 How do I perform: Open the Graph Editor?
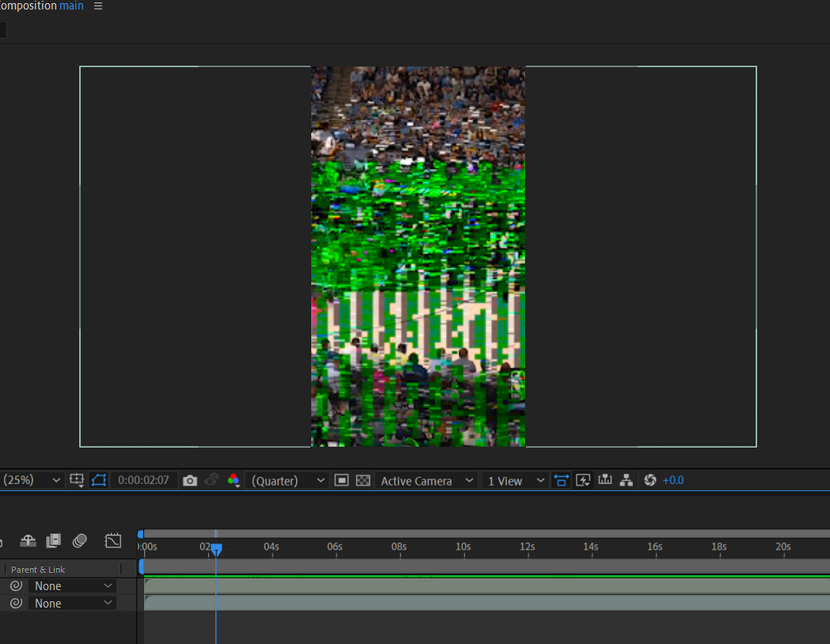pos(113,540)
